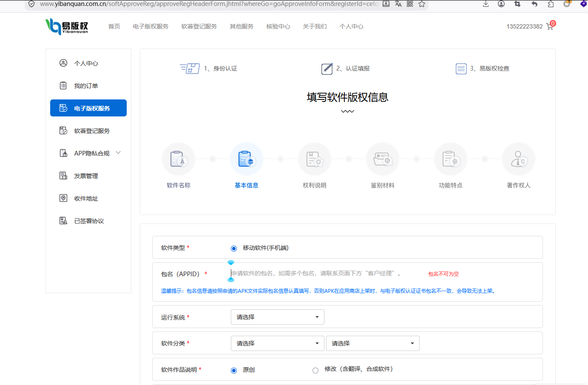Click the browser crop screenshot icon
588x385 pixels.
(517, 4)
